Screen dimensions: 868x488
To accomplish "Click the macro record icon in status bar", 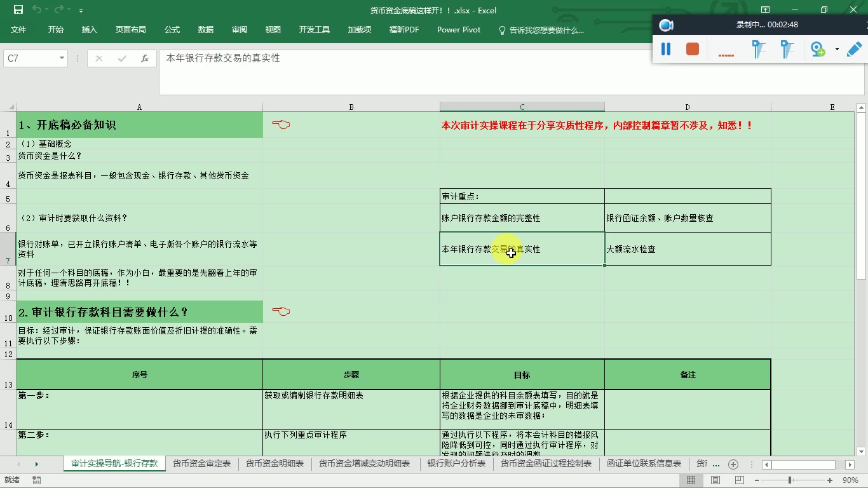I will [x=36, y=480].
